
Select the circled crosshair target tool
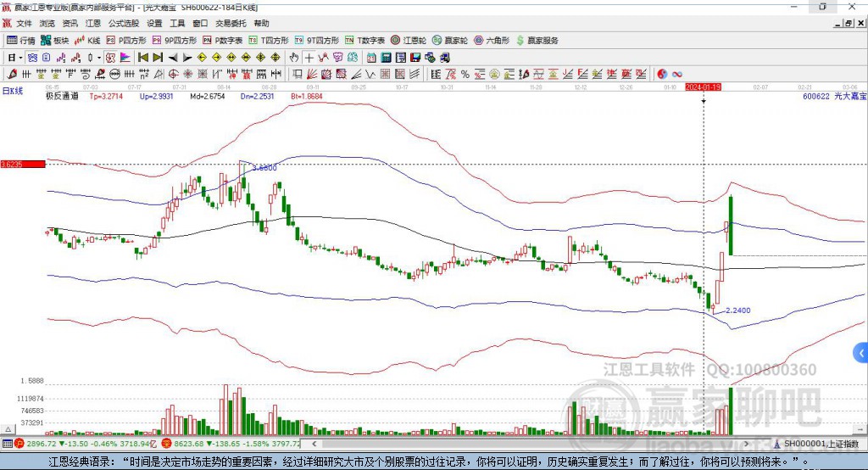173,75
